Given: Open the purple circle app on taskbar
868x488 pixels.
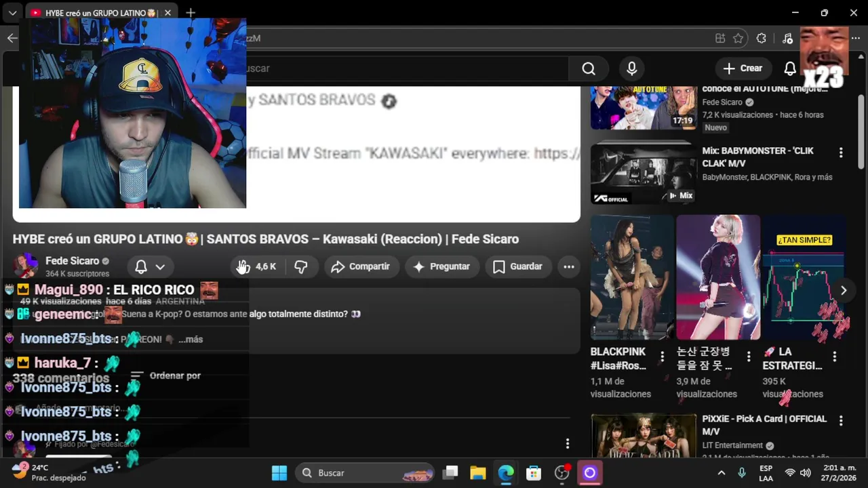Looking at the screenshot, I should (589, 473).
